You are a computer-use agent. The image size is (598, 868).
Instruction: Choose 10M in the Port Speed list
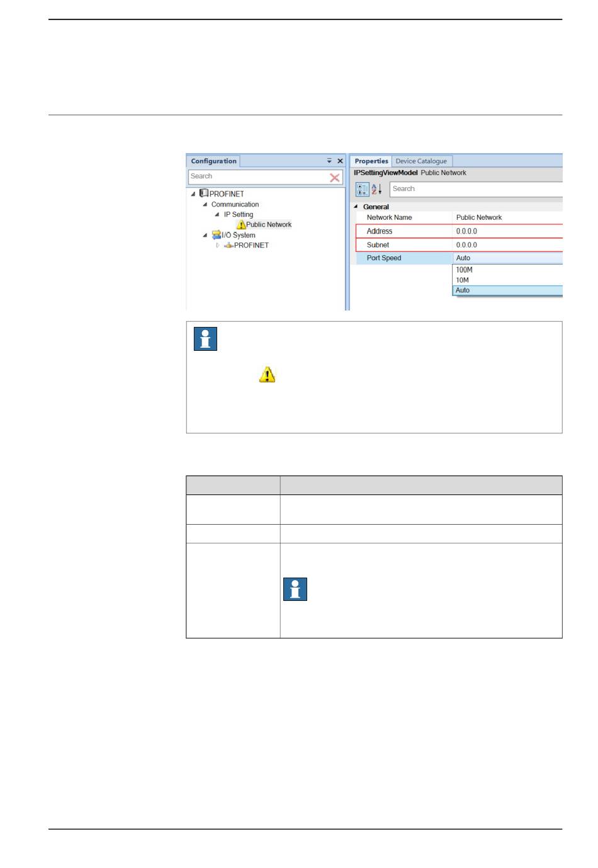(507, 280)
